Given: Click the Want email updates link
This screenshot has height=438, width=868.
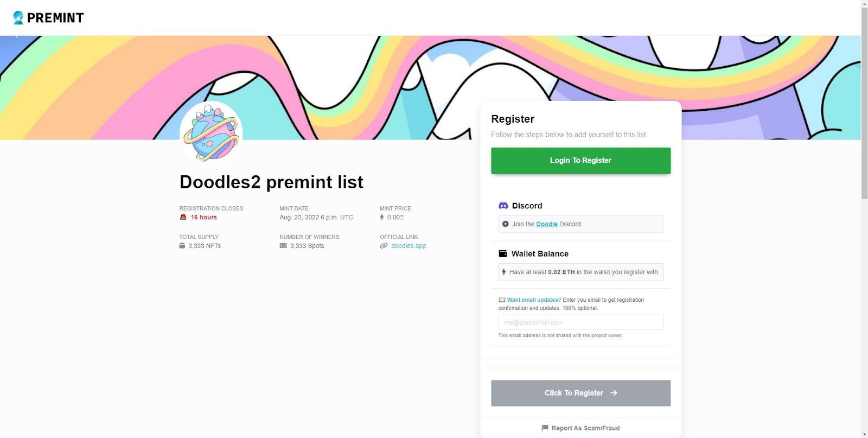Looking at the screenshot, I should pyautogui.click(x=534, y=300).
